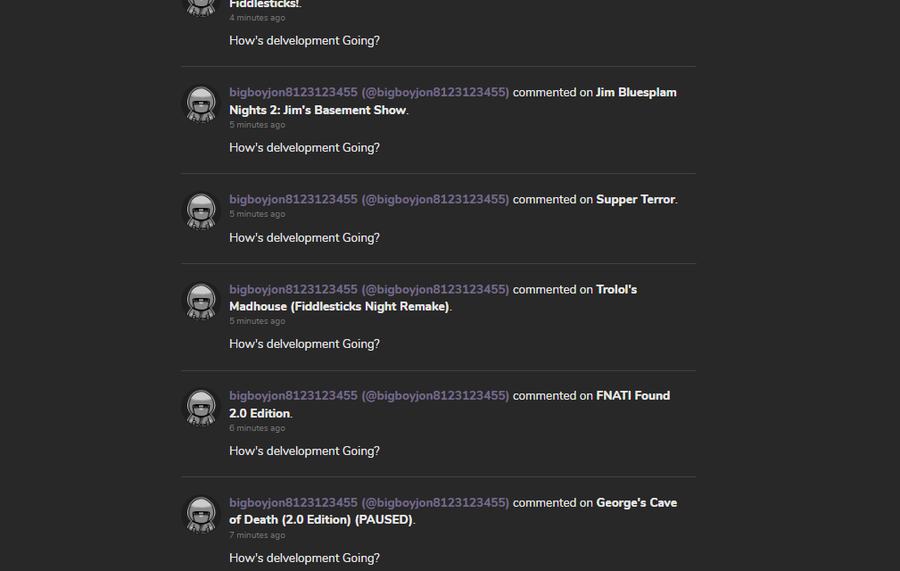This screenshot has width=900, height=571.
Task: Open George's Cave of Death (PAUSED) link
Action: (x=453, y=511)
